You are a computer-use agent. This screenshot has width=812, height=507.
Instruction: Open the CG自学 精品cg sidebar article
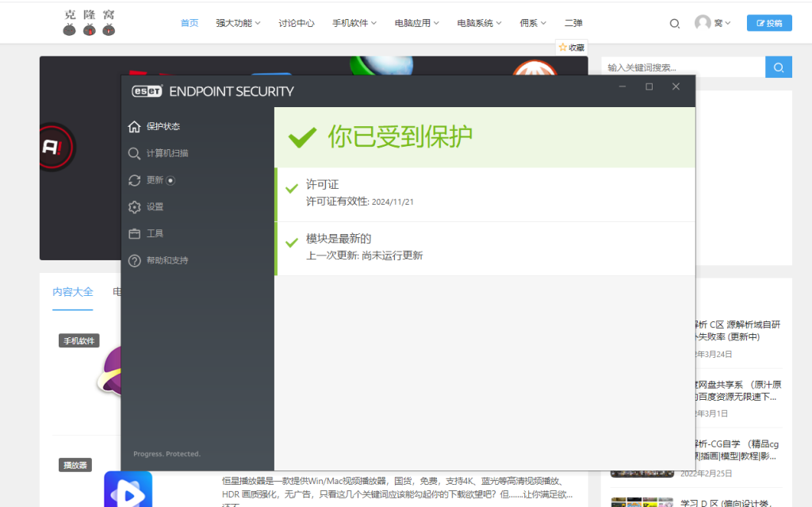click(x=737, y=451)
